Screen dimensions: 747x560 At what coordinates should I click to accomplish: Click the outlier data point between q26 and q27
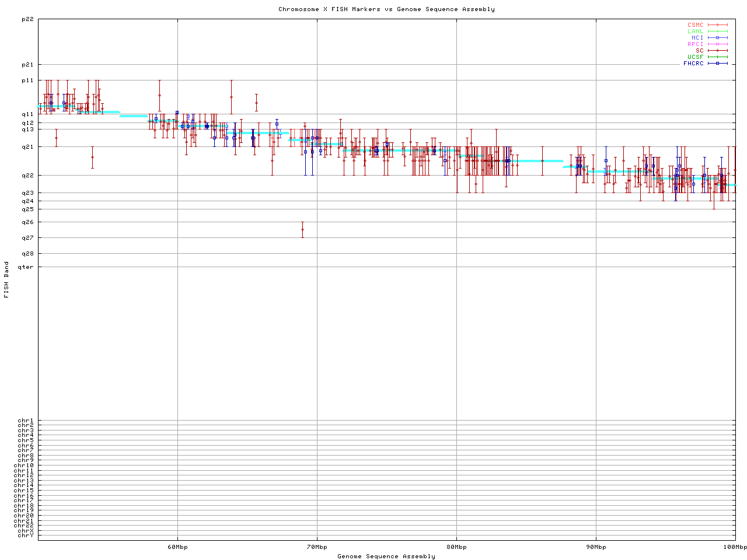pyautogui.click(x=302, y=229)
